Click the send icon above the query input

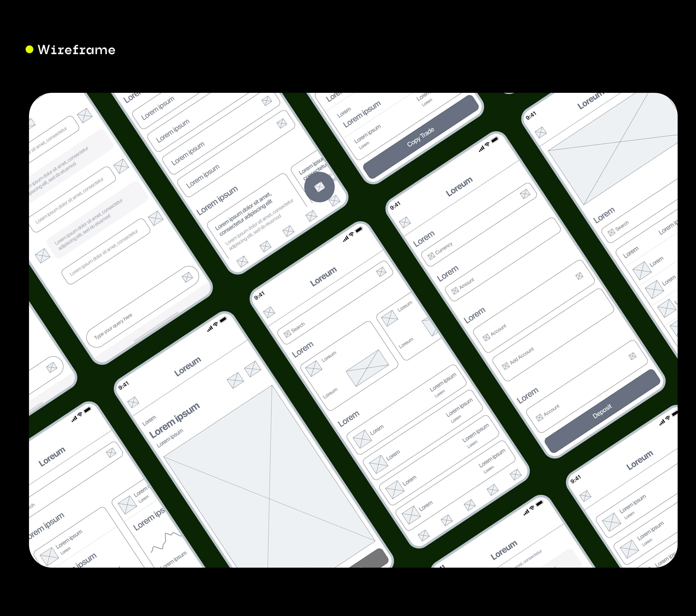coord(187,277)
